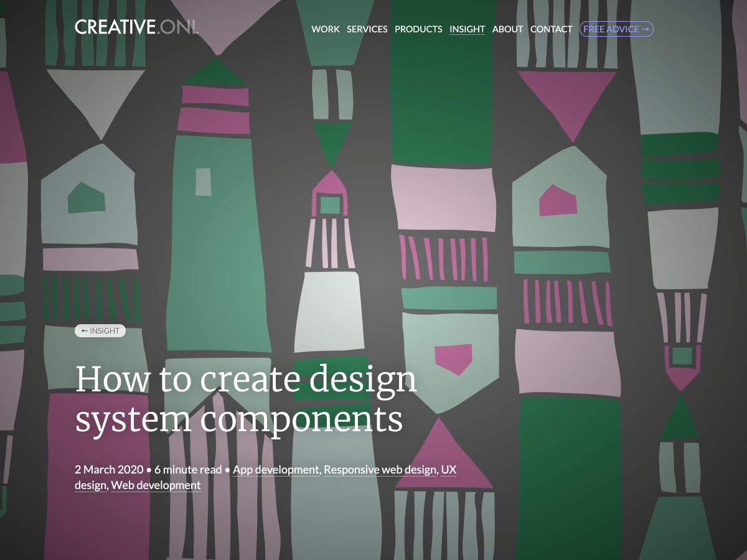The height and width of the screenshot is (560, 747).
Task: Open the App development category link
Action: 276,470
